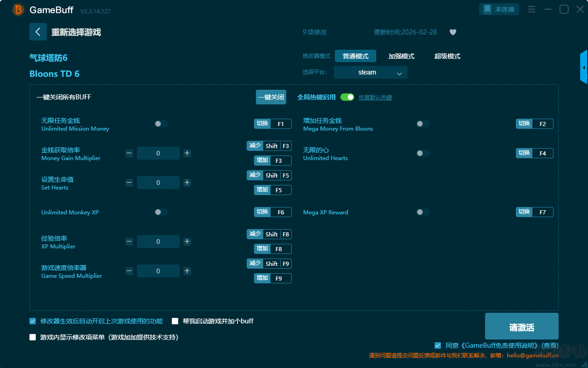Click the restore default hotkeys link

pyautogui.click(x=375, y=98)
